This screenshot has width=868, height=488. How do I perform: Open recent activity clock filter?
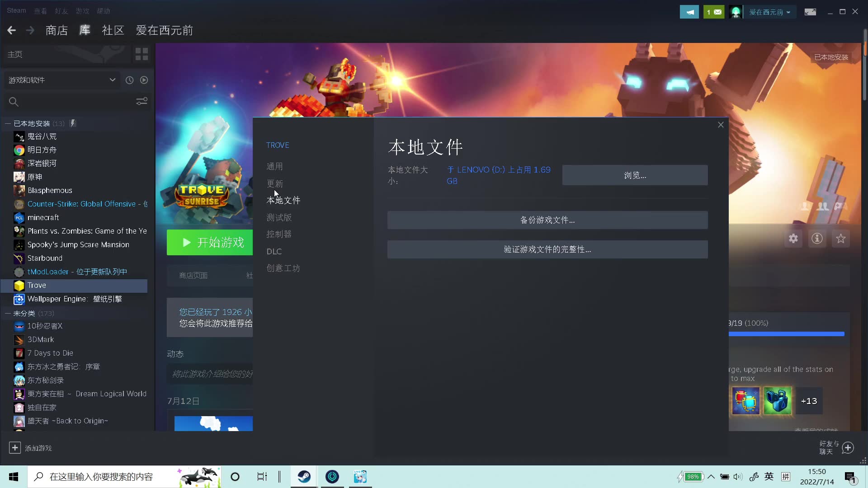129,80
